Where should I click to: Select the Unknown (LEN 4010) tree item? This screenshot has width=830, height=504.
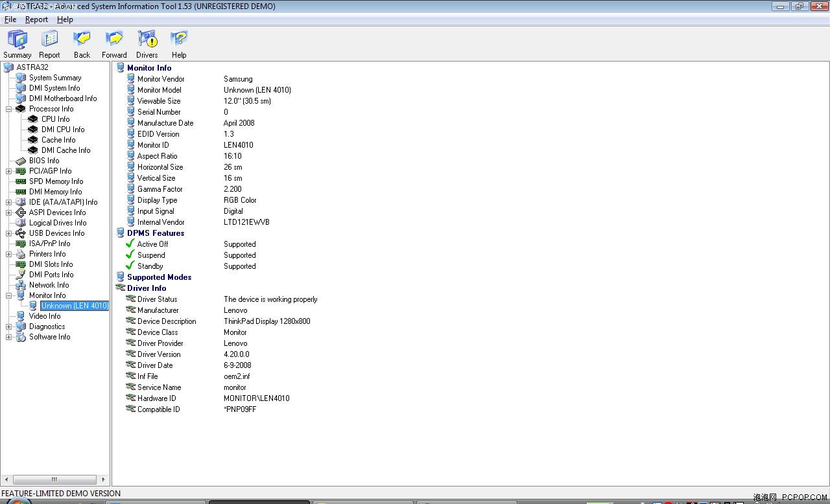[75, 306]
